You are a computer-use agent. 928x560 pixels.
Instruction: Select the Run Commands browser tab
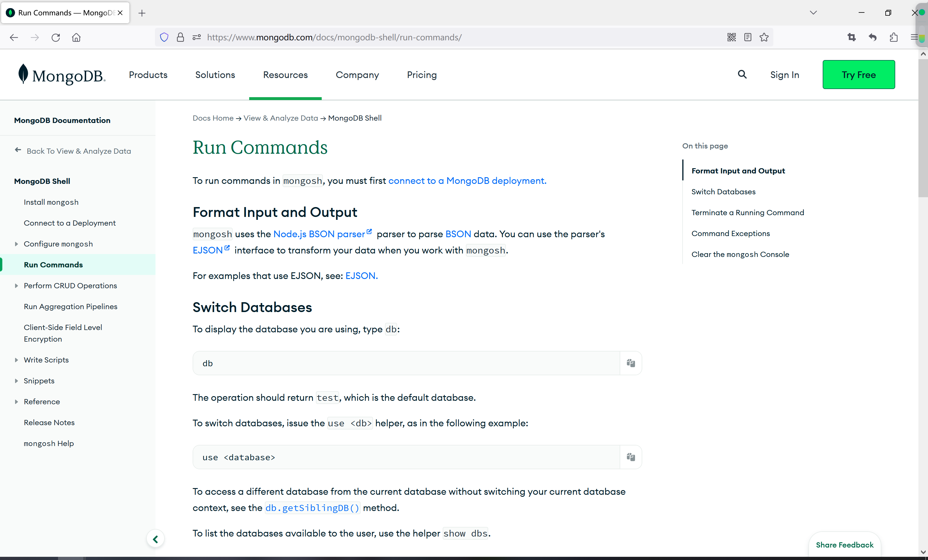click(x=65, y=13)
